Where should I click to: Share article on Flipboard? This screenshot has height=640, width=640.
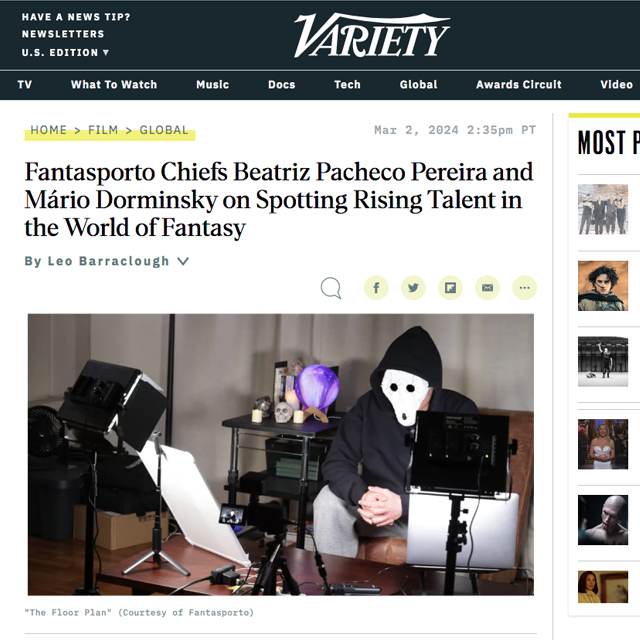[450, 288]
